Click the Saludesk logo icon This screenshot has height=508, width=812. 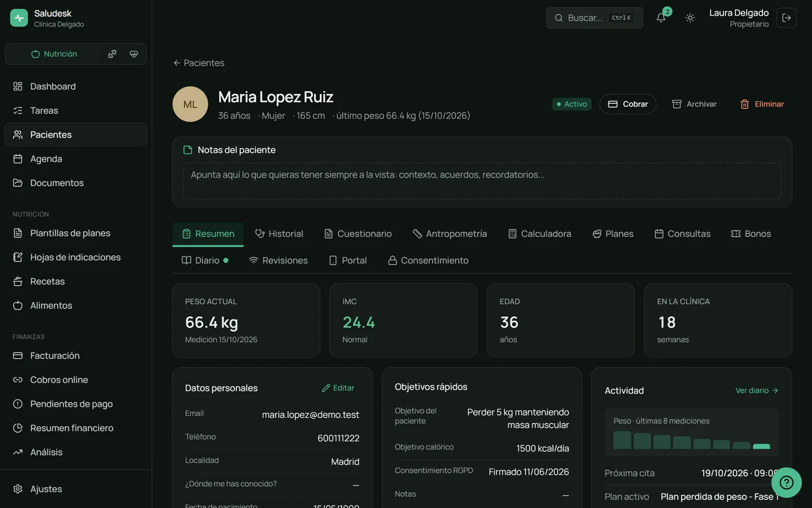pos(19,18)
